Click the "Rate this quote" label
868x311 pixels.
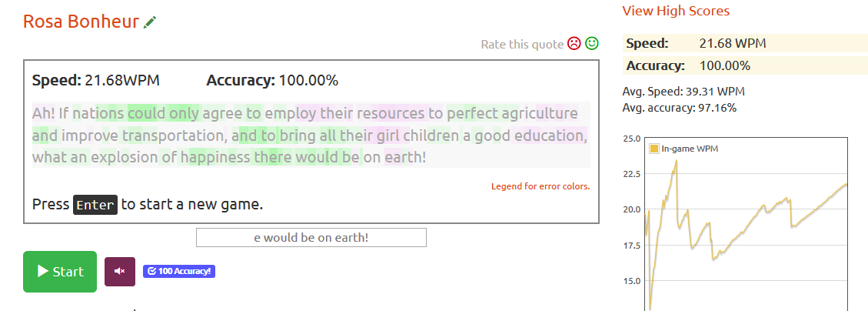[522, 44]
